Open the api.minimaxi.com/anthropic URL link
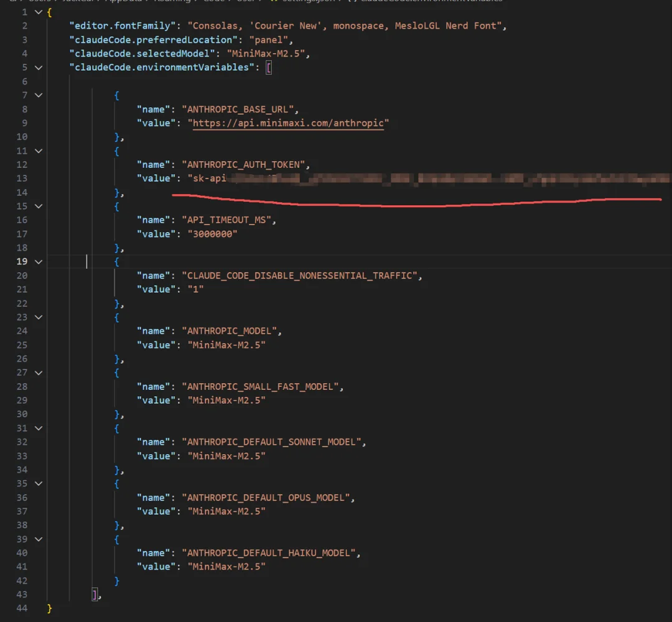 (x=290, y=123)
